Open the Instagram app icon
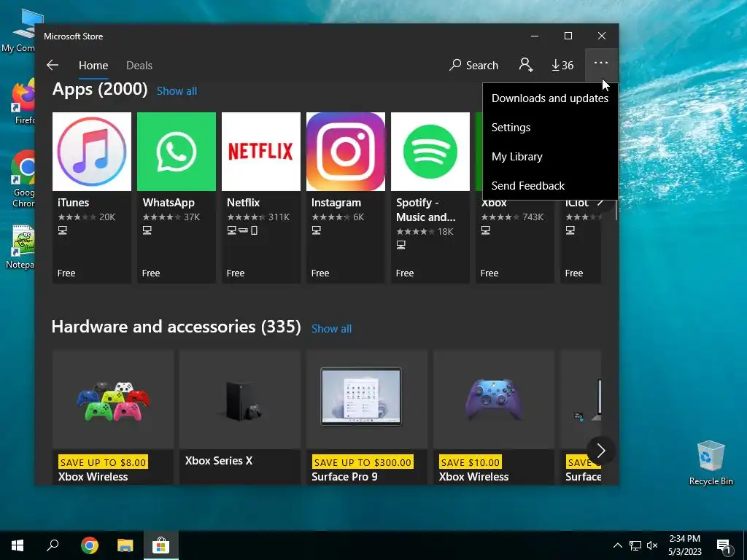Viewport: 747px width, 560px height. 345,152
